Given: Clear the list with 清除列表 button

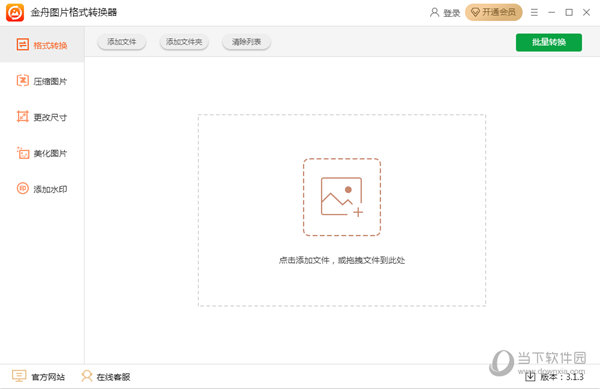Looking at the screenshot, I should tap(246, 42).
